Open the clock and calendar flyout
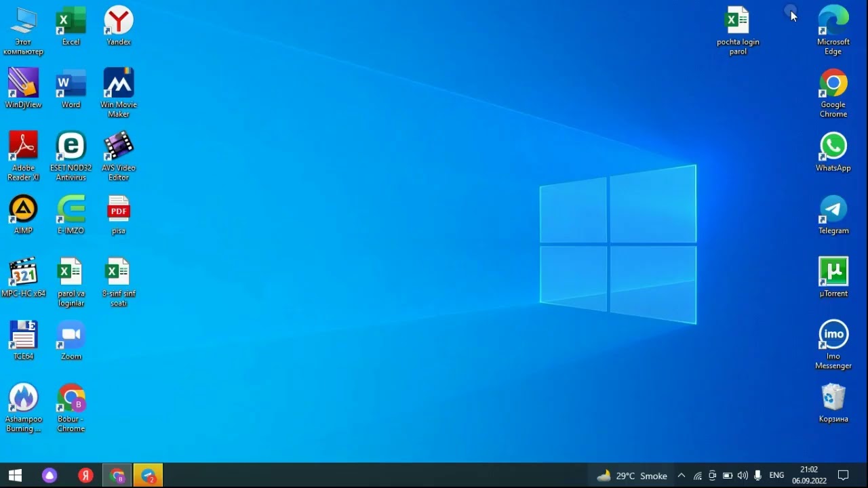 [x=809, y=475]
